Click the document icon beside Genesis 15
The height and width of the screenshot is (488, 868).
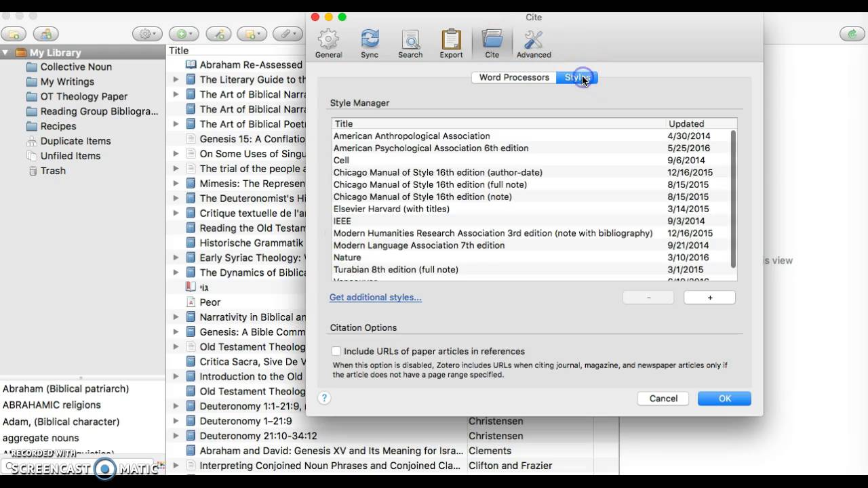click(191, 139)
